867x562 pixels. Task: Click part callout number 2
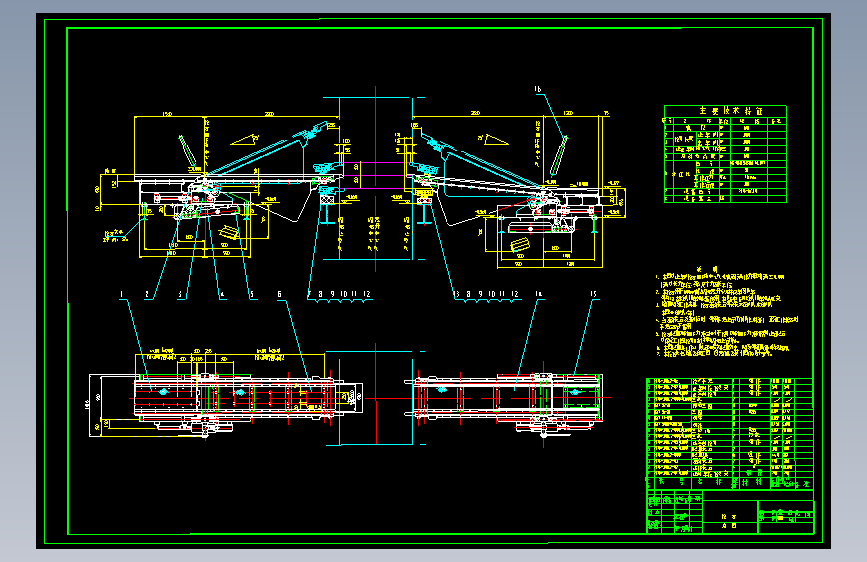pos(147,294)
